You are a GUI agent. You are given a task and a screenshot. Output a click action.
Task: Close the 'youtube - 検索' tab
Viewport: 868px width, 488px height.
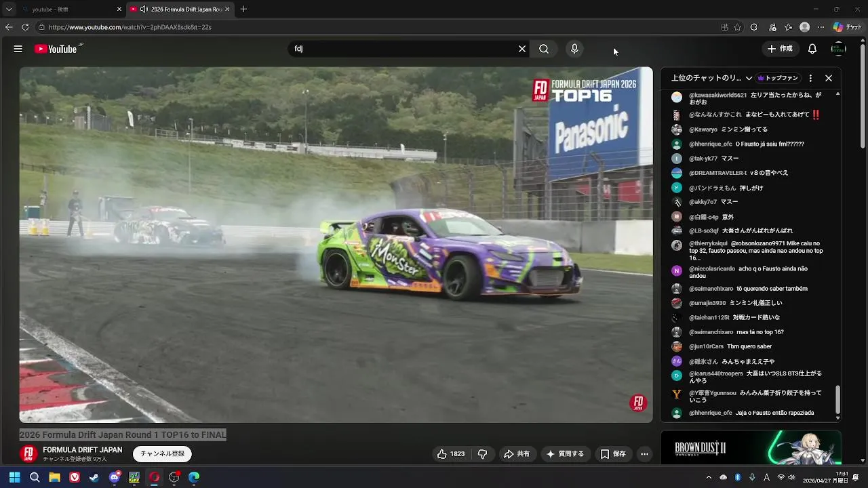coord(119,9)
